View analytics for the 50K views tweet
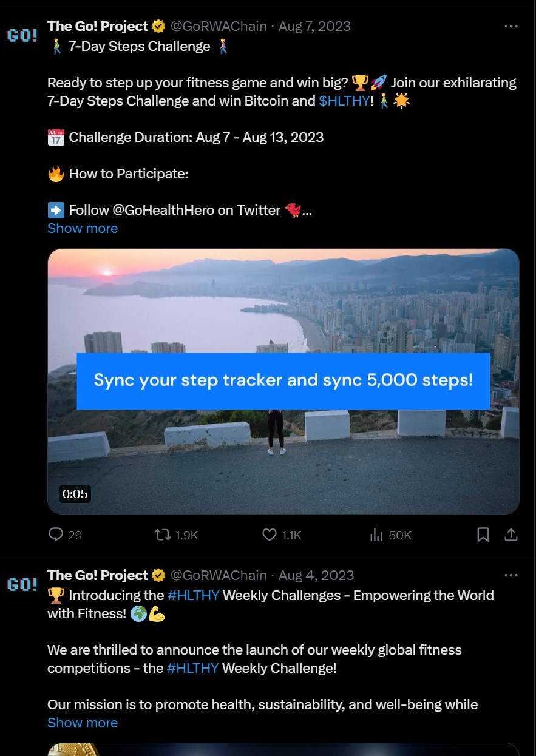The image size is (536, 756). click(x=377, y=535)
